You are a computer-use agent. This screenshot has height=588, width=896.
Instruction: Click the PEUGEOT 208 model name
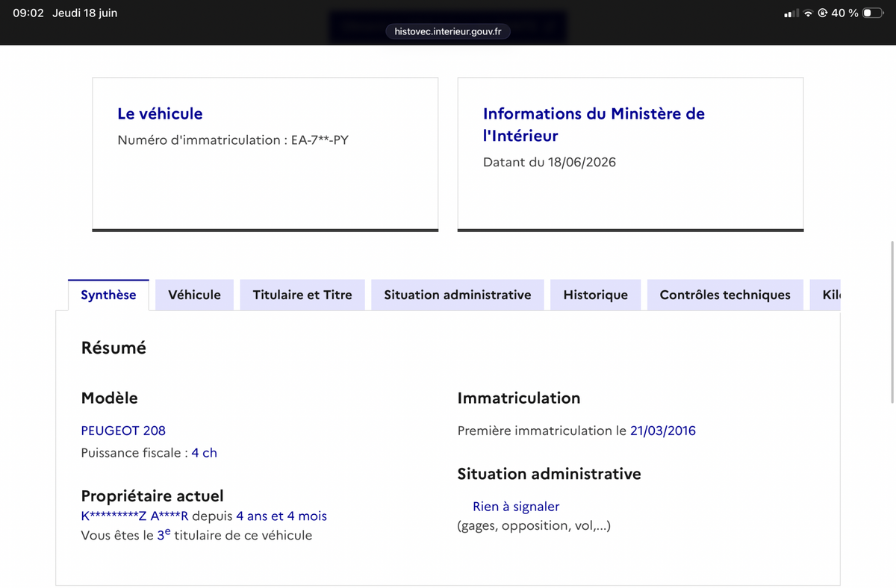tap(123, 431)
